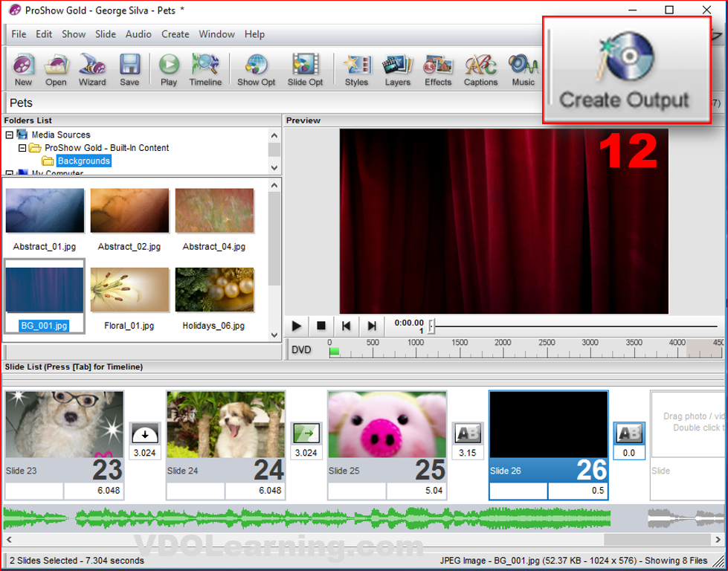Image resolution: width=728 pixels, height=571 pixels.
Task: Collapse the ProShow Gold Built-In Content node
Action: click(x=22, y=148)
